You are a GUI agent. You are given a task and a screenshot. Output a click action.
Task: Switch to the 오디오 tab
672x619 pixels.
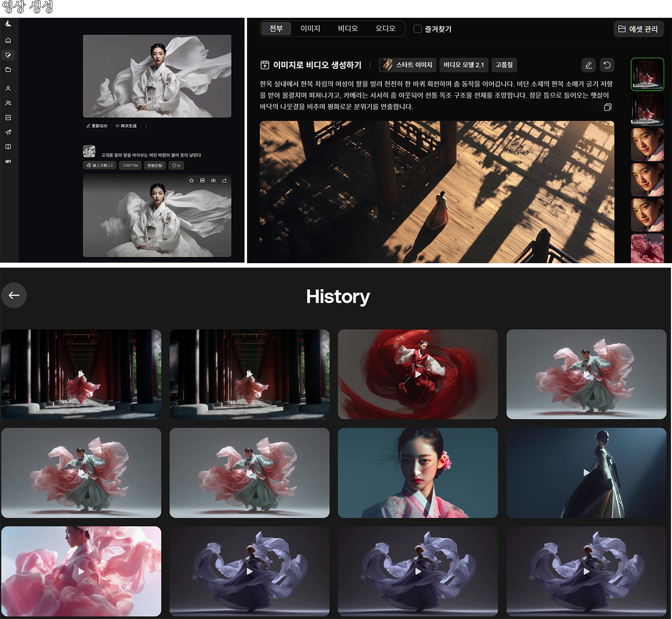(x=385, y=29)
